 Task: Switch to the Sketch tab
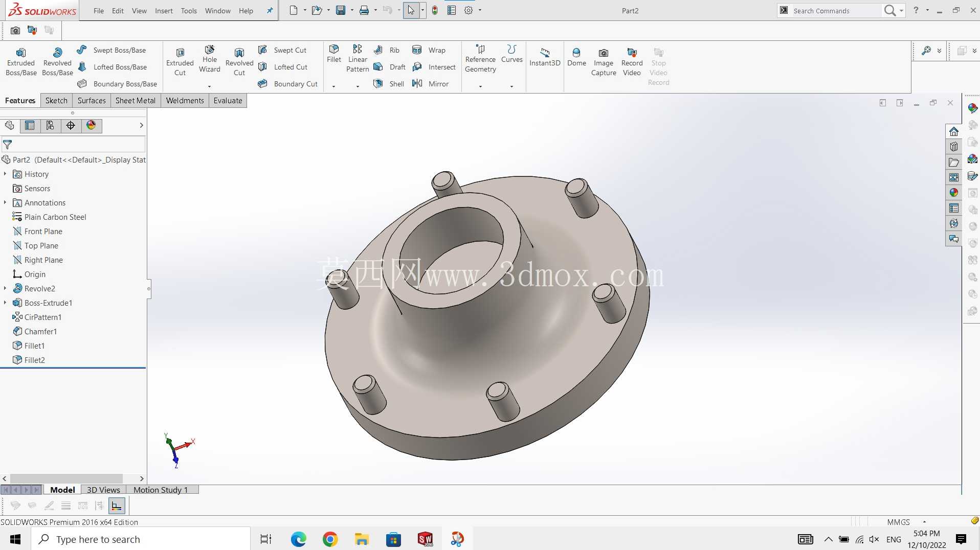coord(56,100)
